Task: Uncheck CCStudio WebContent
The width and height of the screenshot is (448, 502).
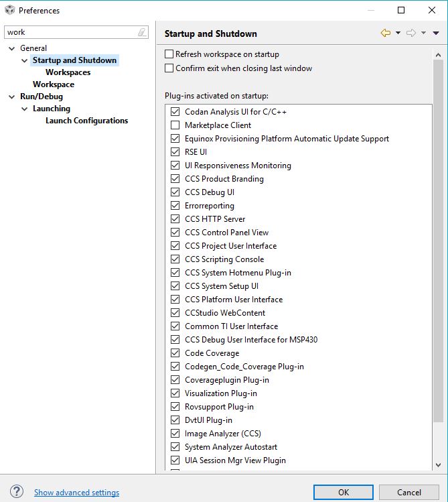Action: tap(175, 313)
